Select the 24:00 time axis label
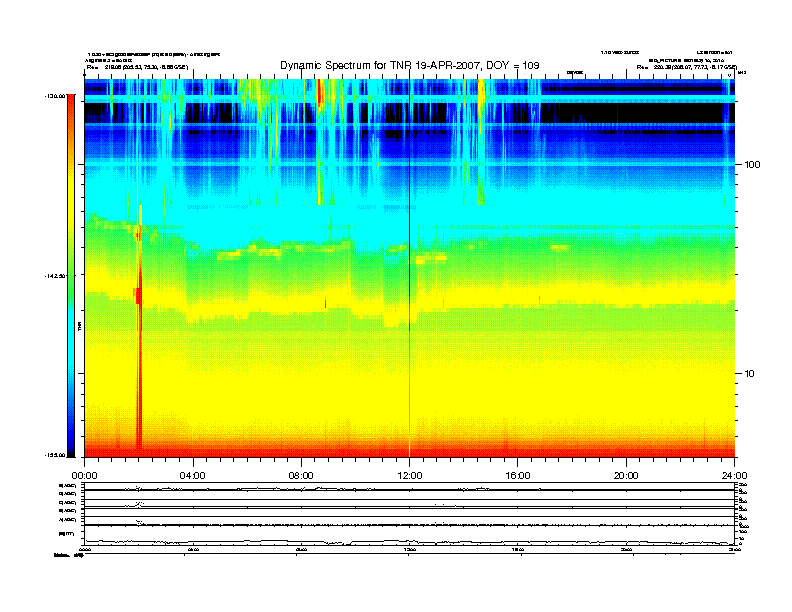Image resolution: width=792 pixels, height=612 pixels. click(x=734, y=476)
